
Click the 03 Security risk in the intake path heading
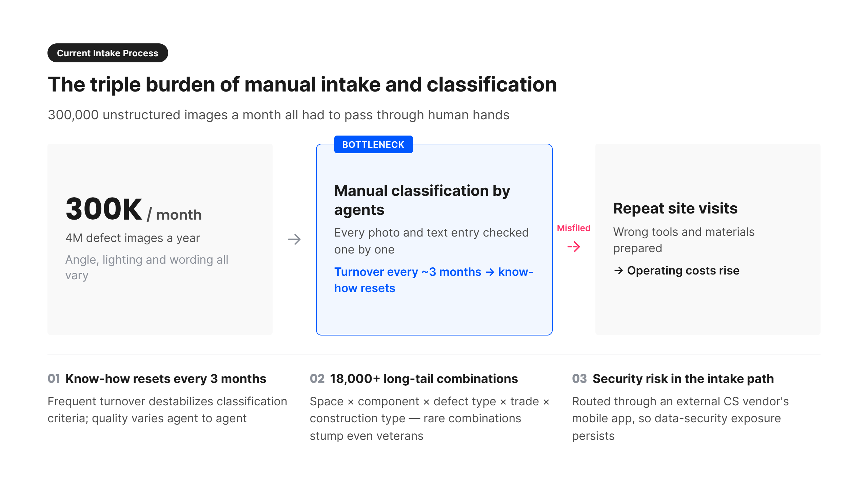pyautogui.click(x=673, y=379)
